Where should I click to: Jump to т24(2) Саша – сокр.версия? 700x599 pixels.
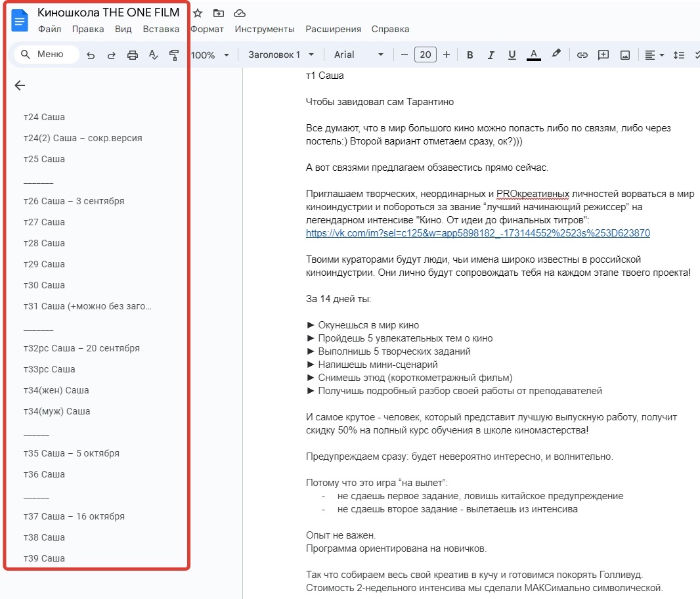[83, 138]
